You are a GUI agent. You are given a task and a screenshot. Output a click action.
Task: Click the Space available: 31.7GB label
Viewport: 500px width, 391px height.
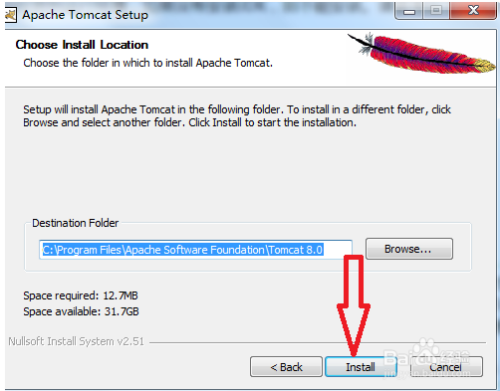pos(81,311)
